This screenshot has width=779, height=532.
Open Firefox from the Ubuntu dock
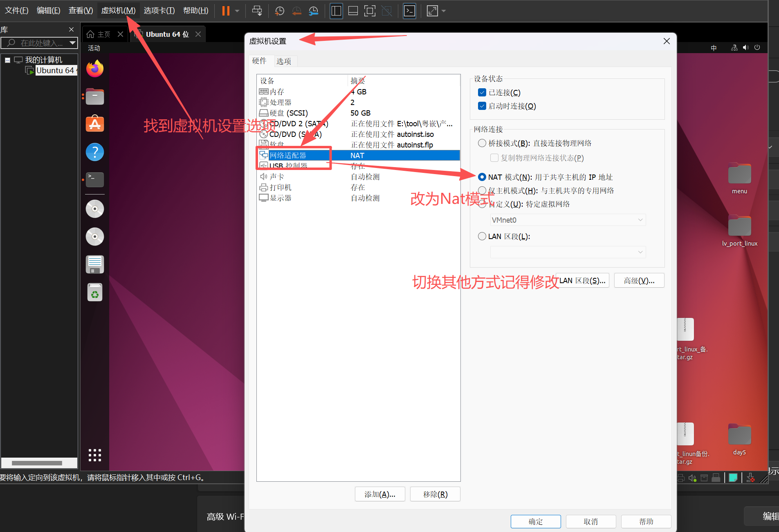pyautogui.click(x=95, y=69)
